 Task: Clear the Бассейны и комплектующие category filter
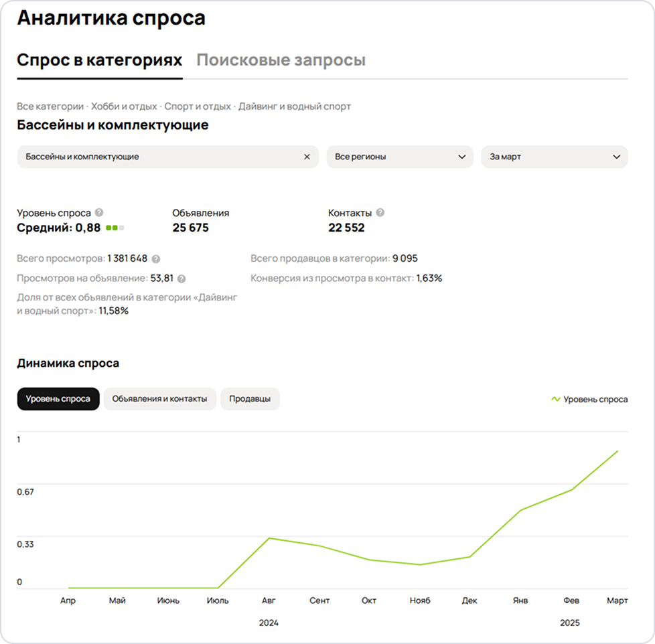[307, 157]
